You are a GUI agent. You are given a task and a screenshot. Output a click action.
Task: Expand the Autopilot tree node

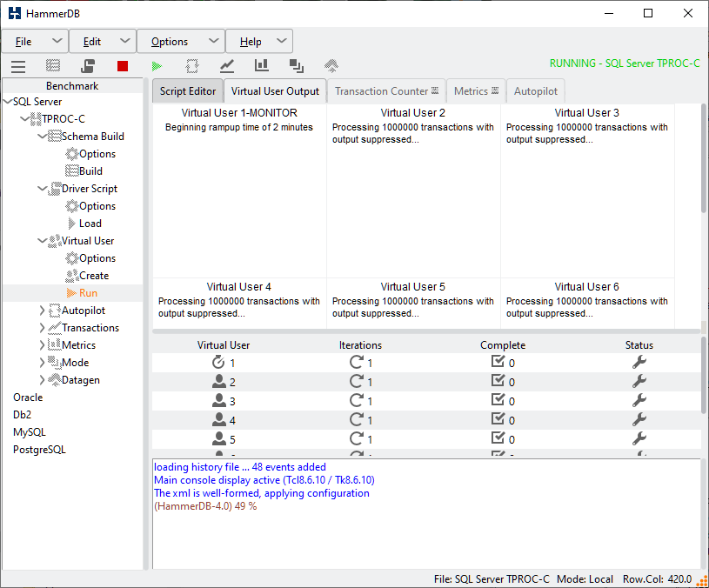[42, 311]
